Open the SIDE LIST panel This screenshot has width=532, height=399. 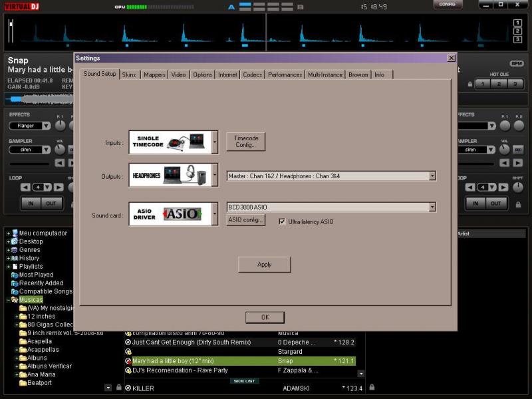point(244,381)
